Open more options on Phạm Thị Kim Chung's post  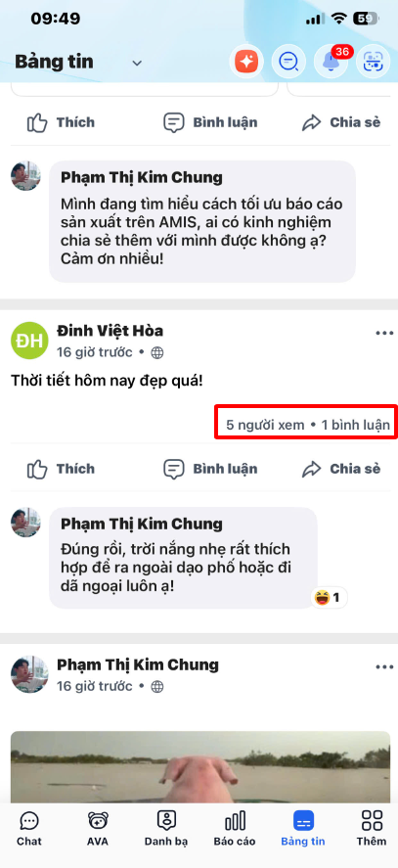[384, 667]
